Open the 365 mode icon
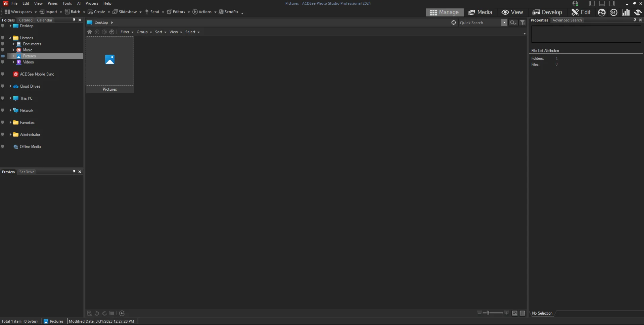Screen dimensions: 644x325 pyautogui.click(x=613, y=12)
